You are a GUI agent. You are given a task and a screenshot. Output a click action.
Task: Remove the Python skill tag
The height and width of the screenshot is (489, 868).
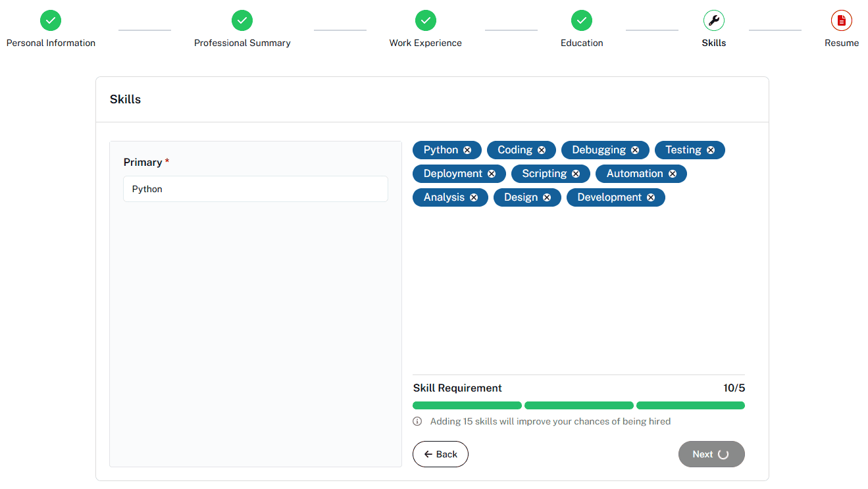(467, 150)
